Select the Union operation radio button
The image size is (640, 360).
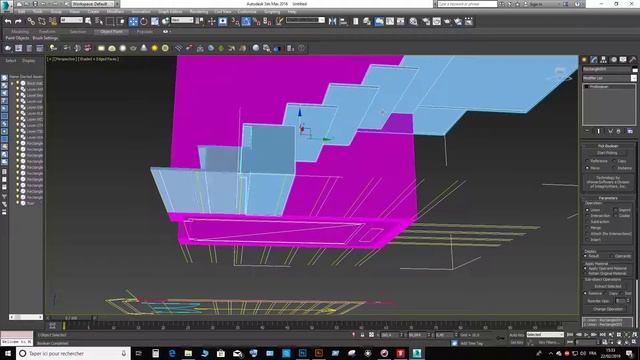[x=587, y=210]
